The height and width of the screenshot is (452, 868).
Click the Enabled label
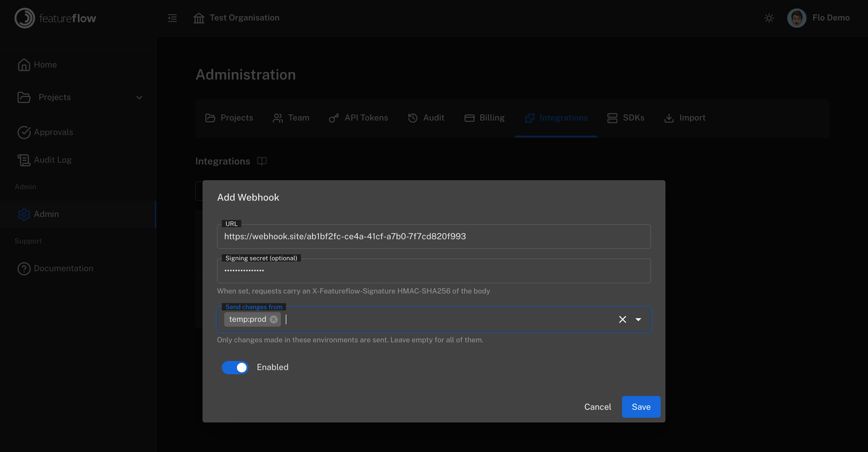coord(273,367)
